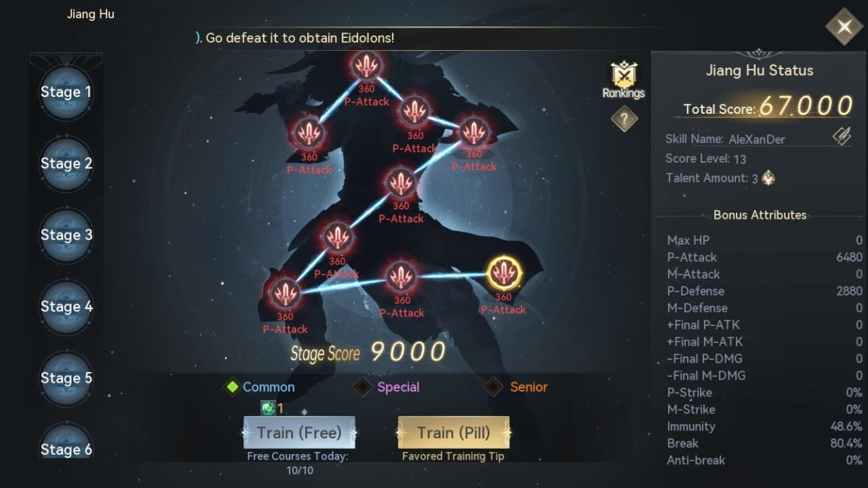Switch to Stage 3

coord(66,235)
